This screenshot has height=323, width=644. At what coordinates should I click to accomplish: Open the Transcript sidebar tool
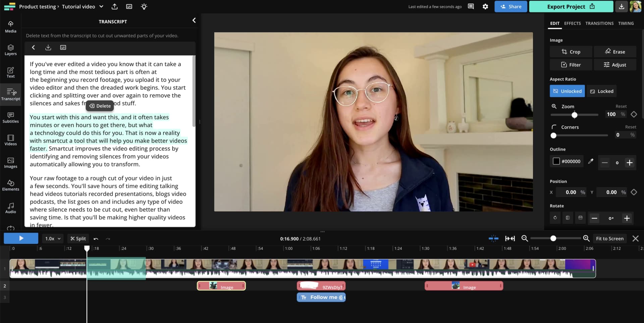(x=10, y=94)
